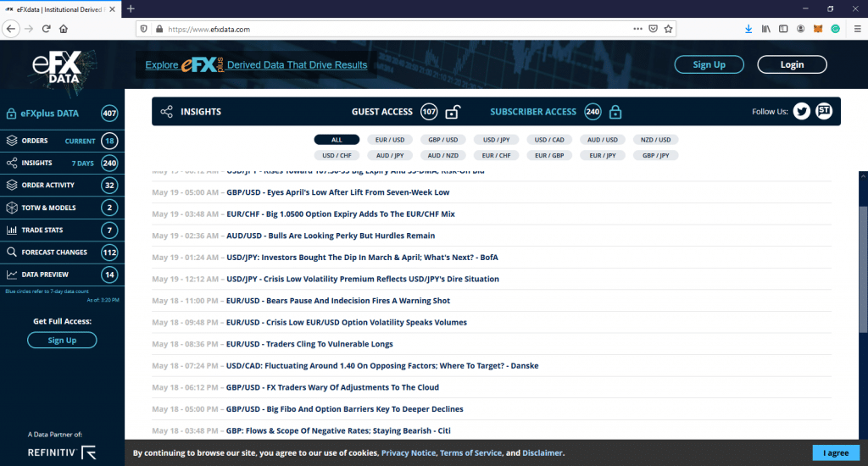
Task: Click the Login button
Action: point(793,64)
